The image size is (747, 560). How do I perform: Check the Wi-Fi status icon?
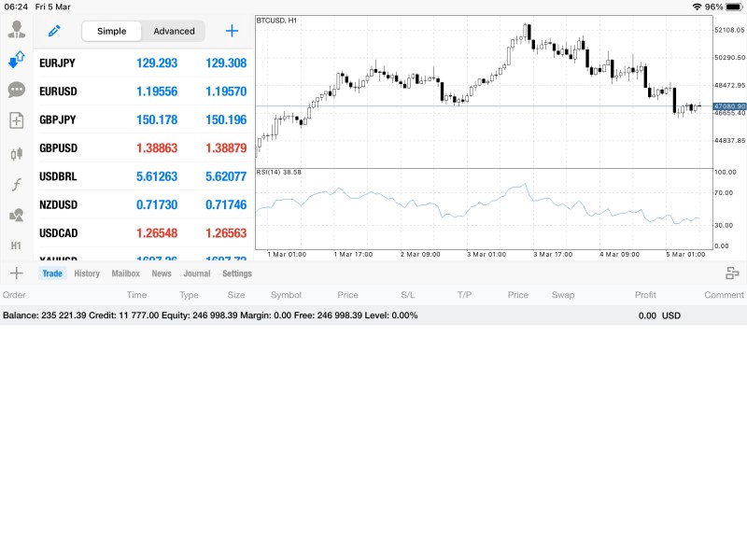pos(697,7)
